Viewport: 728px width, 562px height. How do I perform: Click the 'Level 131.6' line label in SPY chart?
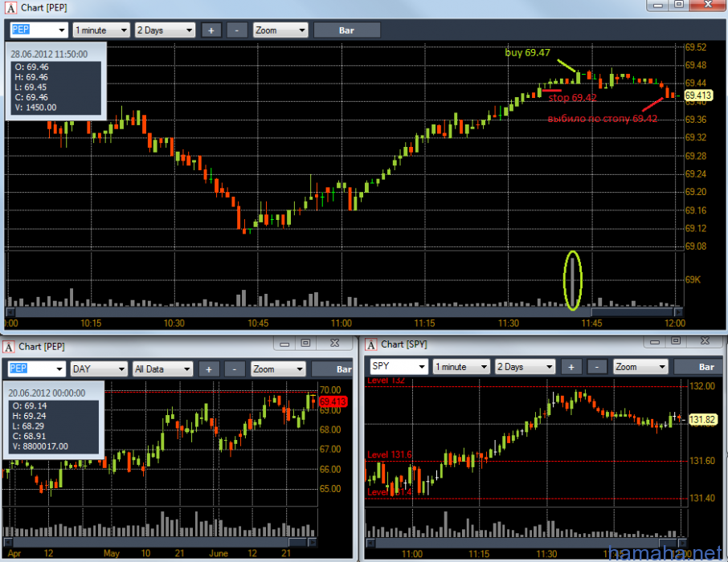pos(390,454)
